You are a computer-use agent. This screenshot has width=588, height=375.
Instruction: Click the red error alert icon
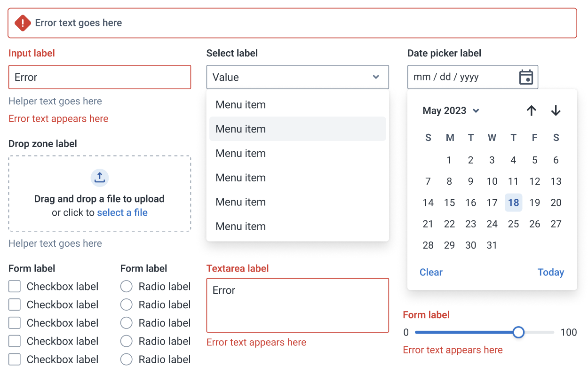[23, 23]
